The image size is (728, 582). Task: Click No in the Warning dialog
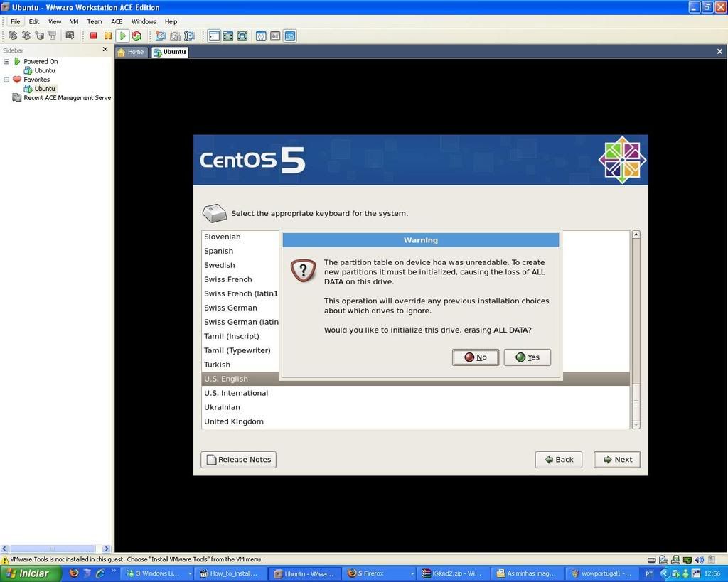pos(475,357)
